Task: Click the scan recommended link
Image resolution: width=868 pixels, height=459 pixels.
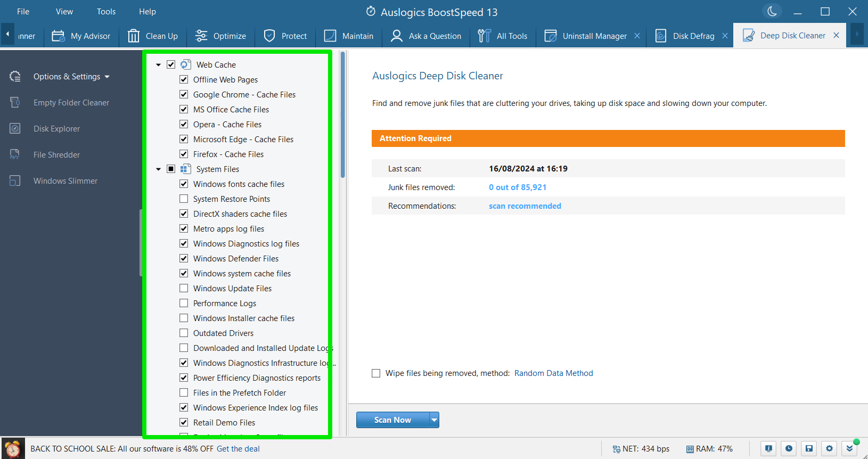Action: (x=525, y=206)
